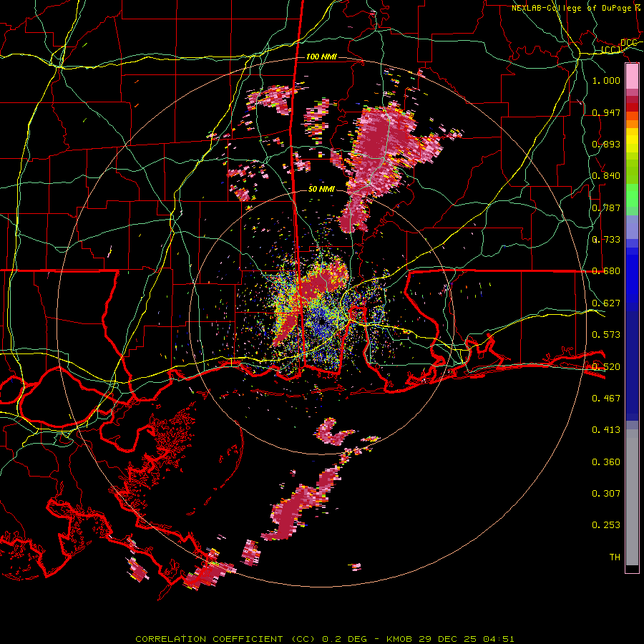Viewport: 644px width, 644px height.
Task: Select the 1.000 value on the scale
Action: click(x=606, y=80)
